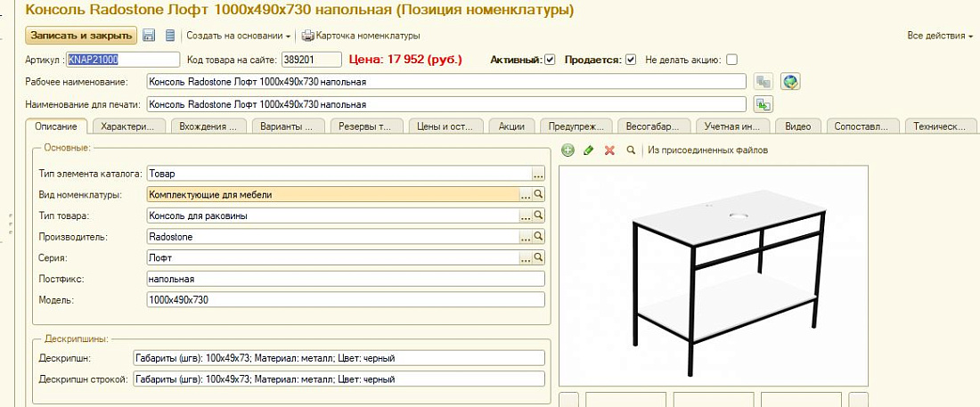
Task: Toggle the Активный checkbox
Action: point(550,60)
